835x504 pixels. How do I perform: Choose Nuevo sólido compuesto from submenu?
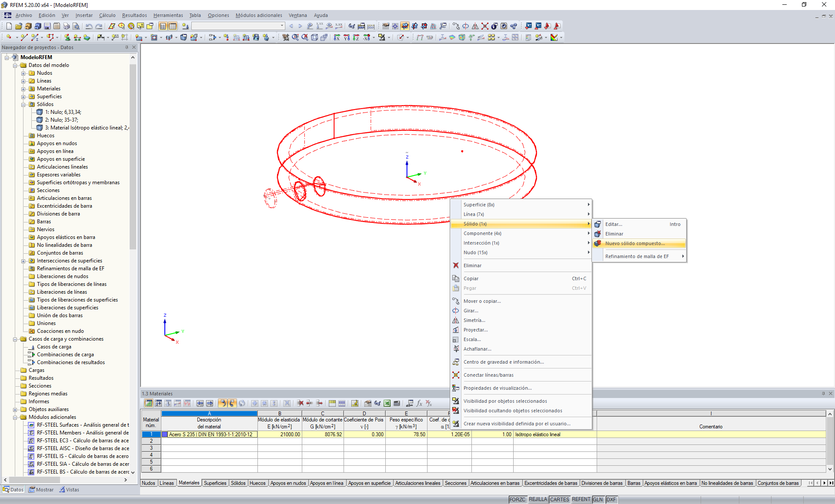[x=635, y=243]
